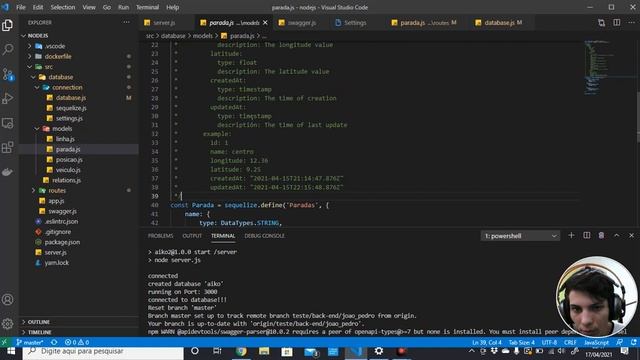Screen dimensions: 640x360
Task: Open the Explorer view in activity bar
Action: point(7,25)
